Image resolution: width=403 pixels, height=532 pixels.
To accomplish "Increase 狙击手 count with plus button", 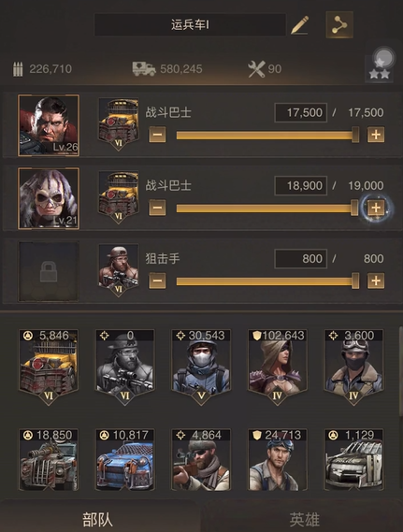I will click(376, 280).
